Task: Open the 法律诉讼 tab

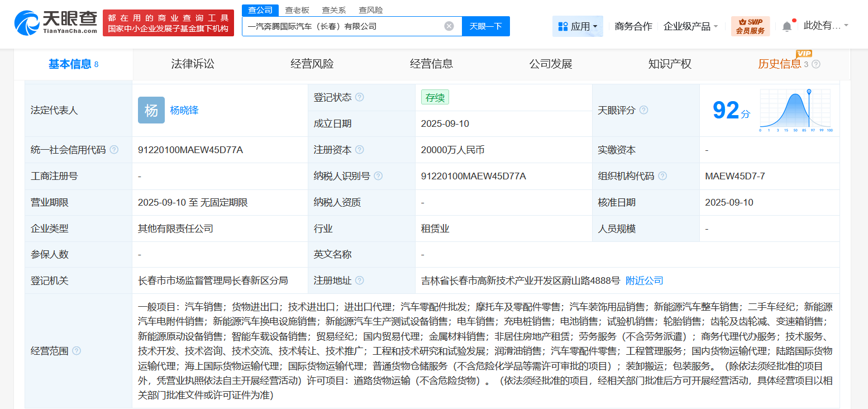Action: coord(190,64)
